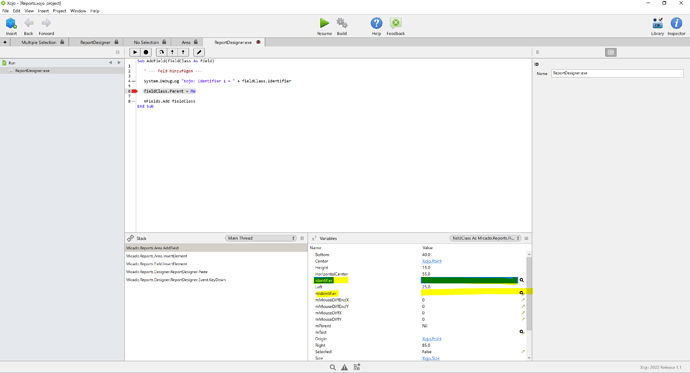The image size is (690, 373).
Task: Click magnifier icon in Identifier variable row
Action: click(x=521, y=280)
